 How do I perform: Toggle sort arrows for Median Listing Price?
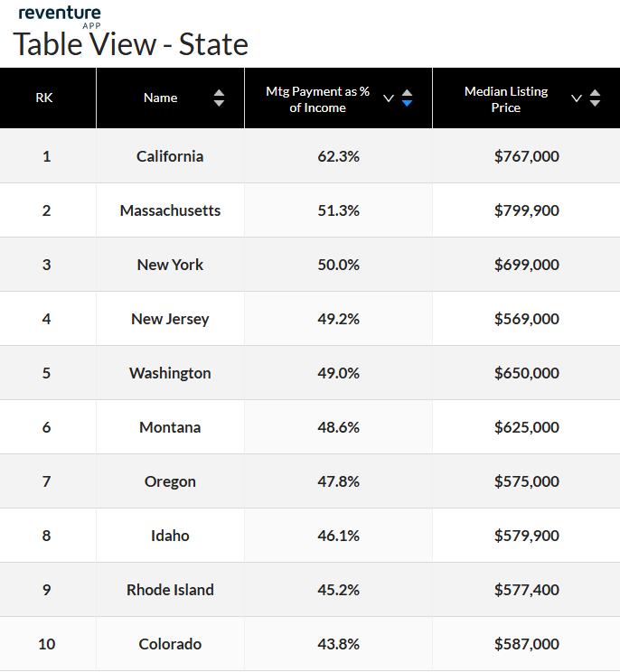pos(595,98)
